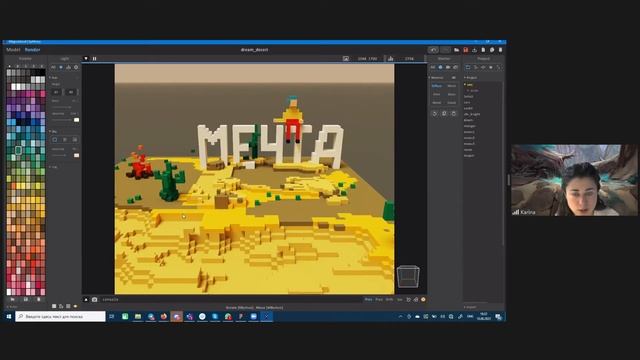Click the Undo button

(x=433, y=50)
